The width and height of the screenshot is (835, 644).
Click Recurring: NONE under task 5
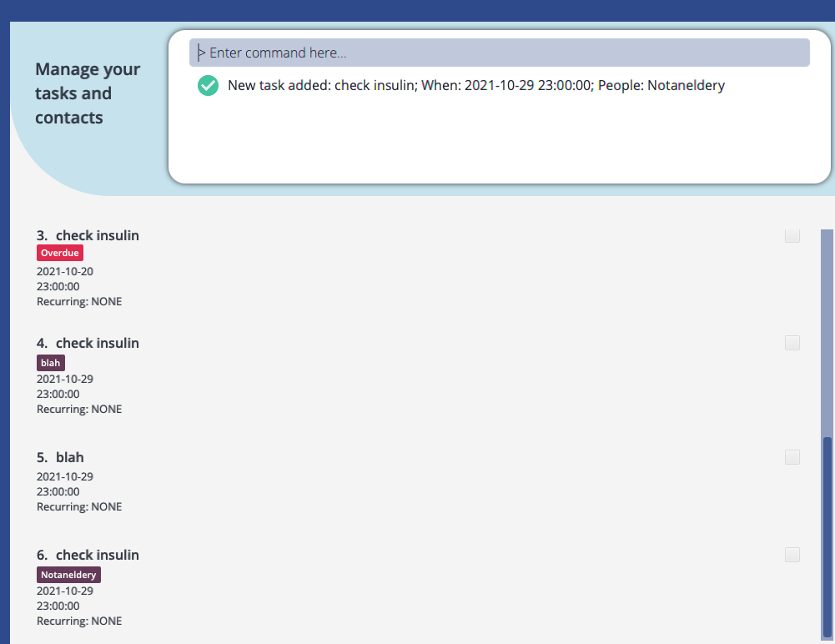pyautogui.click(x=79, y=506)
